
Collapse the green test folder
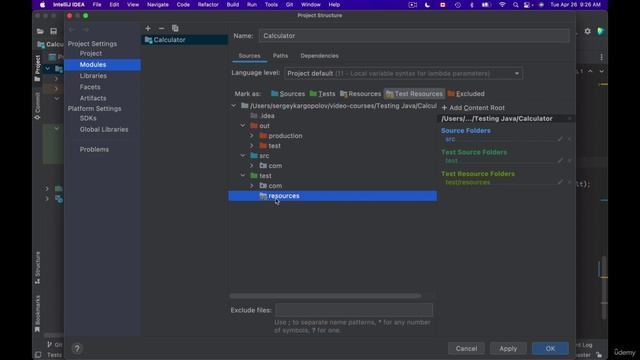click(x=242, y=176)
